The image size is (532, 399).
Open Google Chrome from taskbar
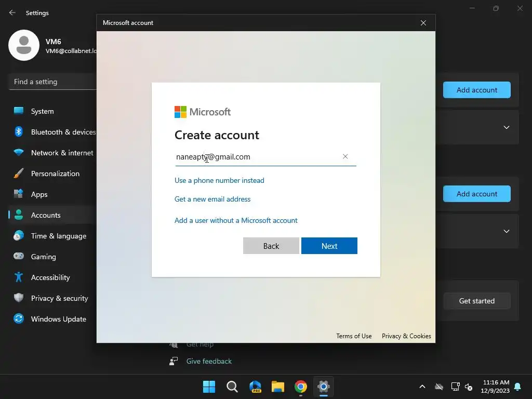301,387
